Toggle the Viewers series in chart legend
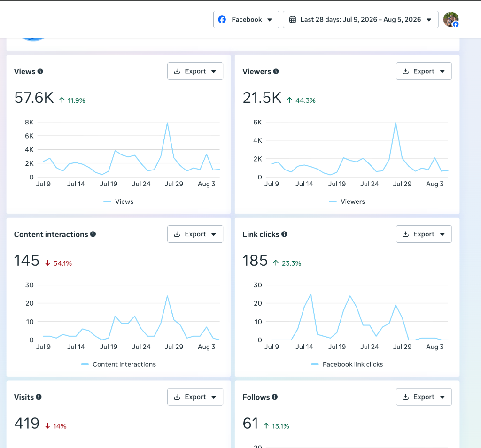Screen dimensions: 481x448 (347, 201)
